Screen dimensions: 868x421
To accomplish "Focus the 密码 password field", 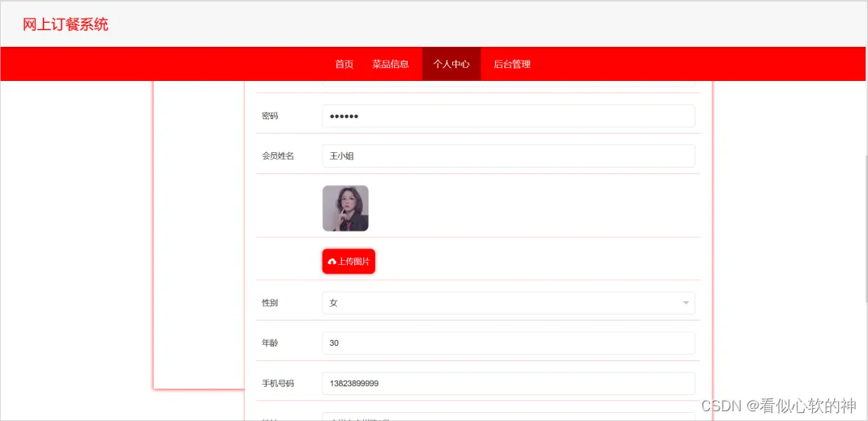I will [508, 116].
